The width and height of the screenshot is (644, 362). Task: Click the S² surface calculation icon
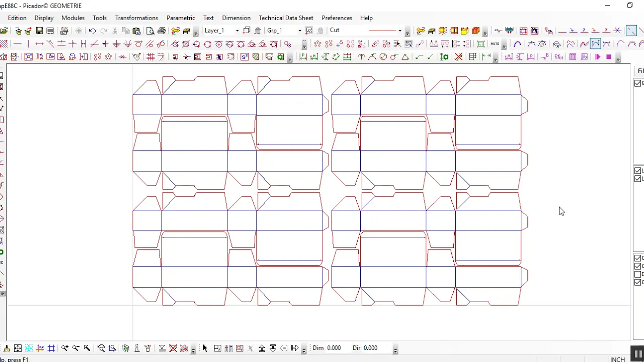tap(245, 57)
